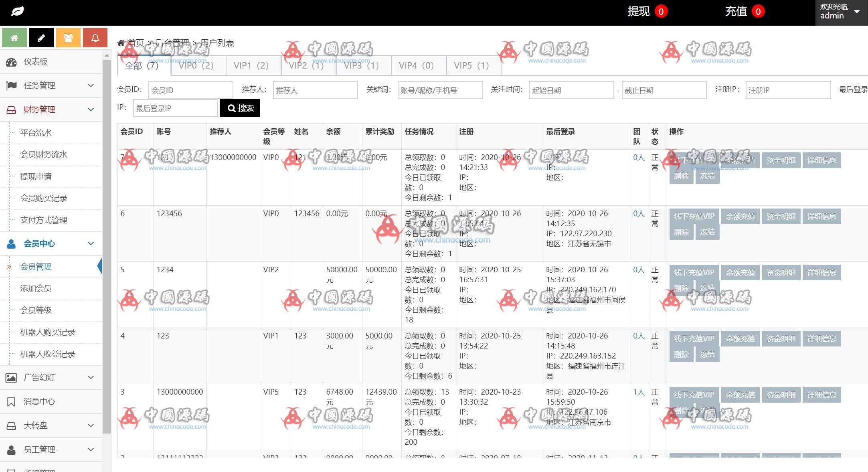
Task: Click the orange users icon near the top
Action: click(x=68, y=37)
